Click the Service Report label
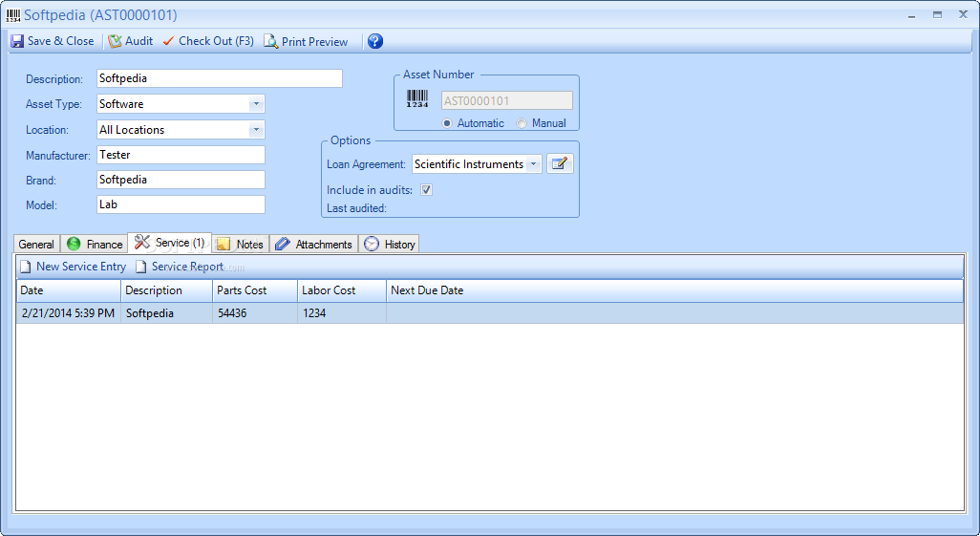Image resolution: width=980 pixels, height=536 pixels. tap(187, 267)
